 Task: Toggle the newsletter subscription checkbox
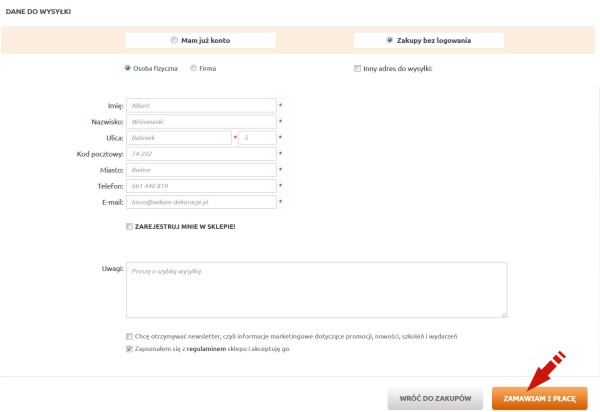click(x=129, y=336)
